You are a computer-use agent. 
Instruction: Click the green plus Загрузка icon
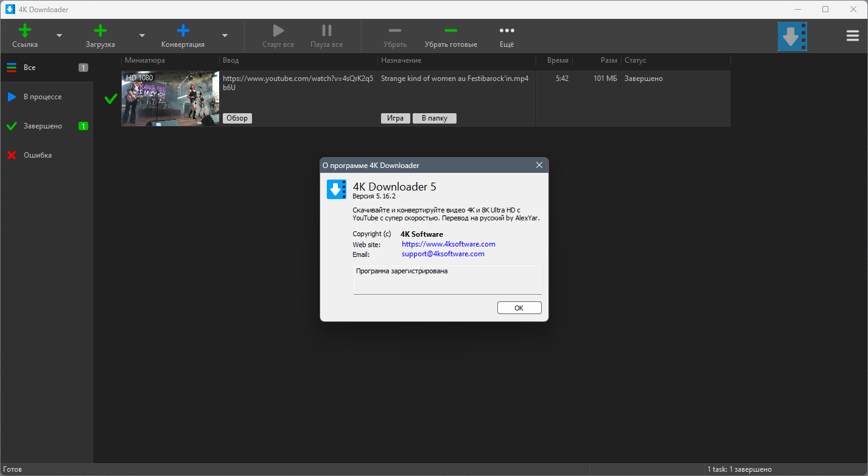pyautogui.click(x=100, y=30)
